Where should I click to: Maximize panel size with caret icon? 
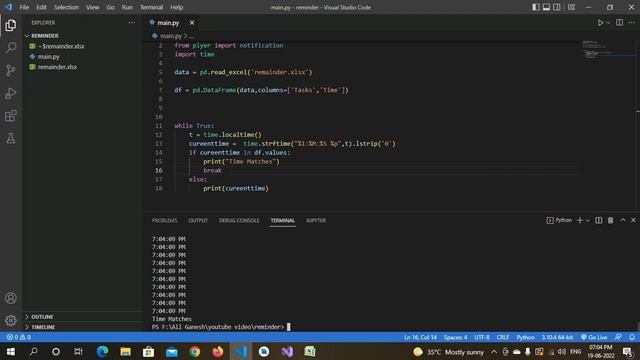pos(623,220)
